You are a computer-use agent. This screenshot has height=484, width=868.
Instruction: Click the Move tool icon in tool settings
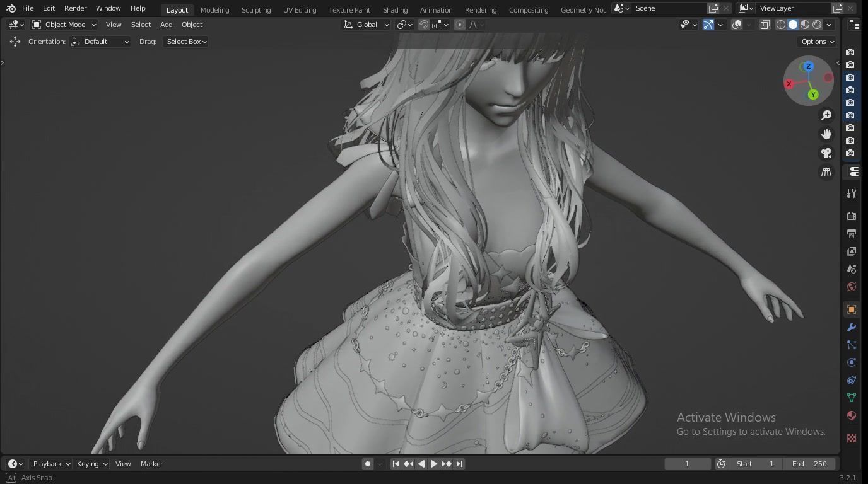(x=15, y=42)
